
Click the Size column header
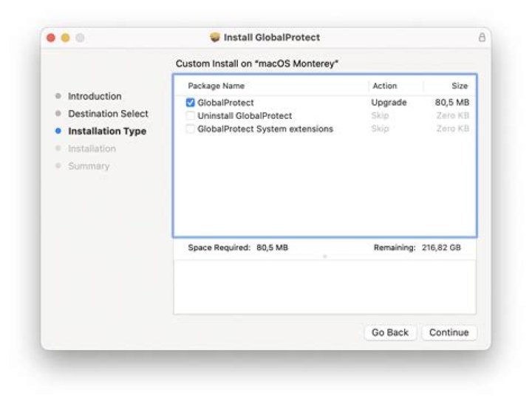pos(460,86)
